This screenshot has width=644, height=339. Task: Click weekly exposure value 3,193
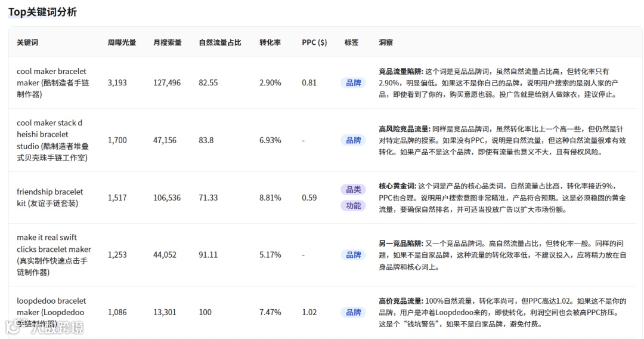pos(117,82)
